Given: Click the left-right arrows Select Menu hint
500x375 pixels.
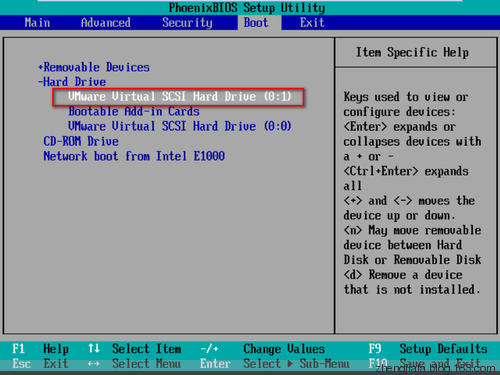Looking at the screenshot, I should click(135, 364).
